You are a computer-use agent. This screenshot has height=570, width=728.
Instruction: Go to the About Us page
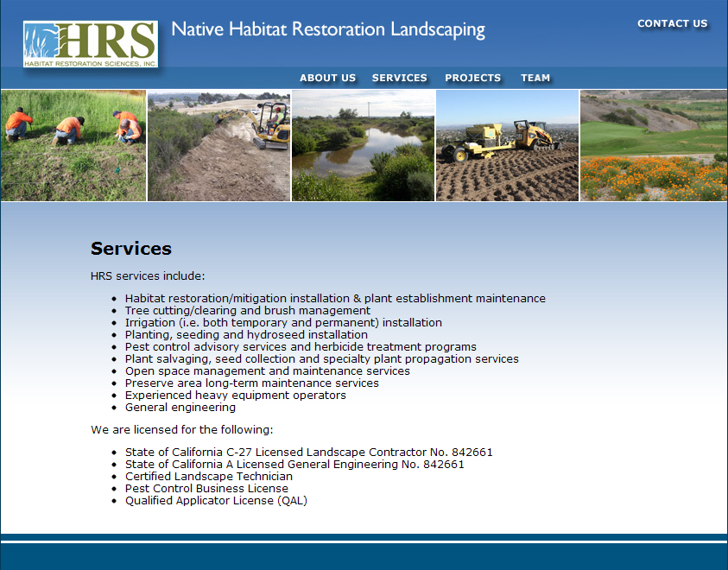pyautogui.click(x=327, y=78)
